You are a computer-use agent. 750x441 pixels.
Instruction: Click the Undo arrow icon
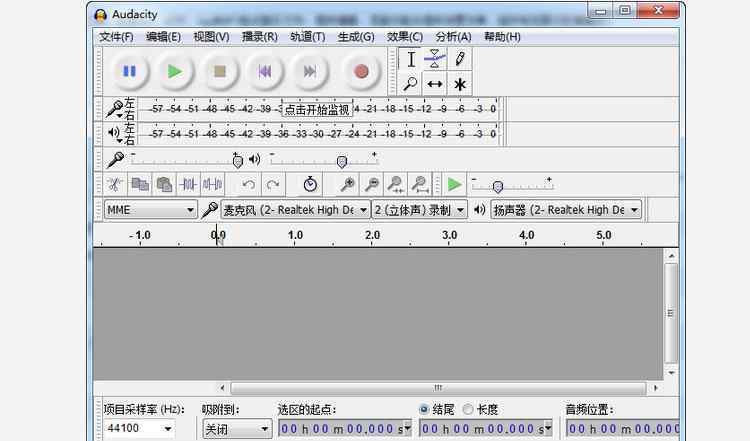[249, 185]
